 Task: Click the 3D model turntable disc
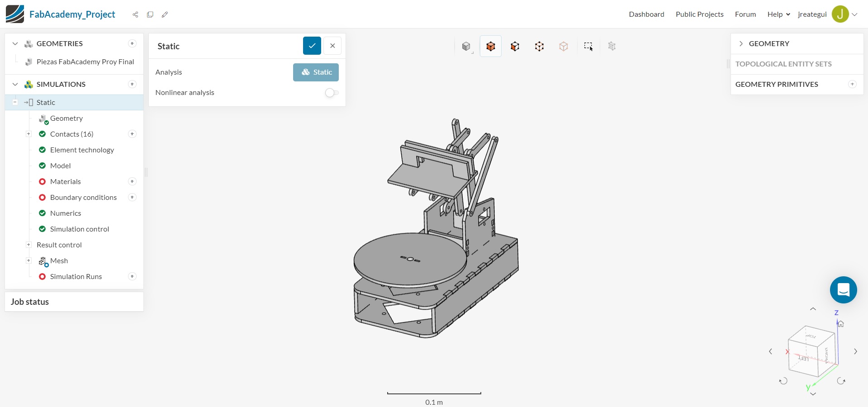[409, 260]
